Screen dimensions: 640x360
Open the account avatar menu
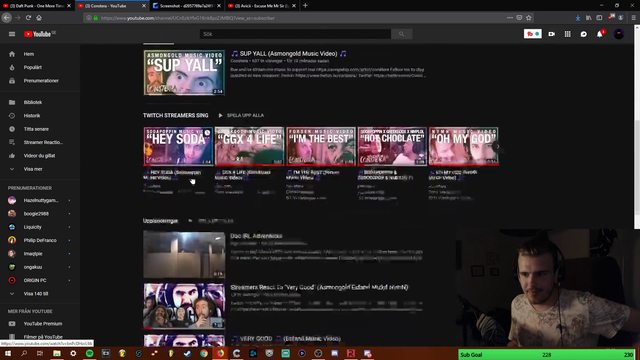619,34
